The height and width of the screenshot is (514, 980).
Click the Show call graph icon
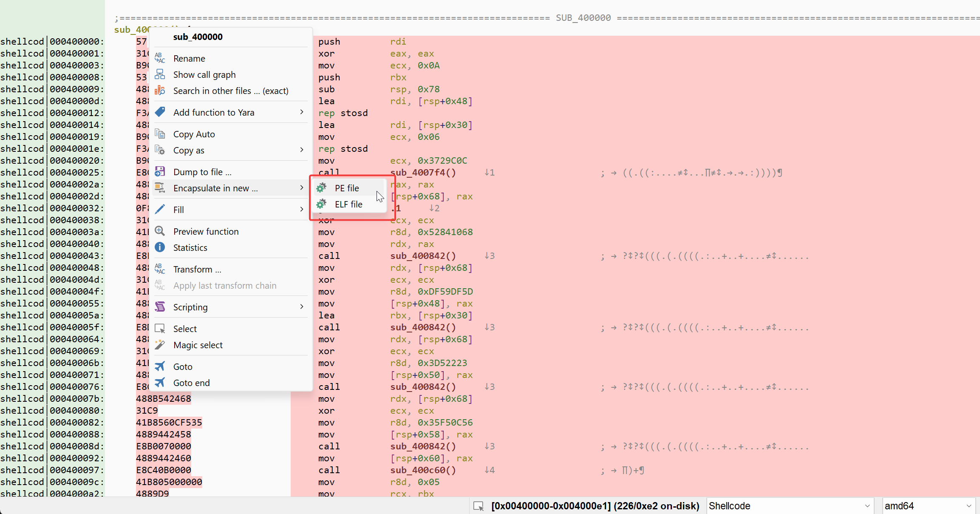(160, 74)
